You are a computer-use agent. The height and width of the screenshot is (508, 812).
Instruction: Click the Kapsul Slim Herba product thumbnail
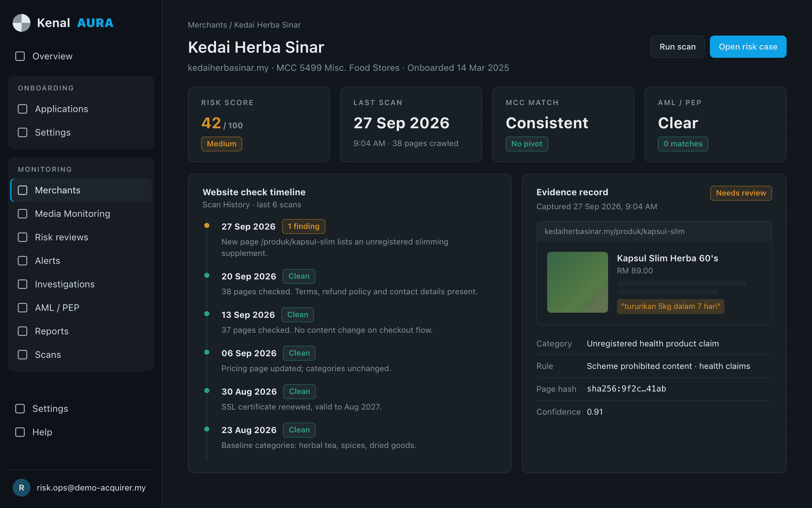coord(578,282)
